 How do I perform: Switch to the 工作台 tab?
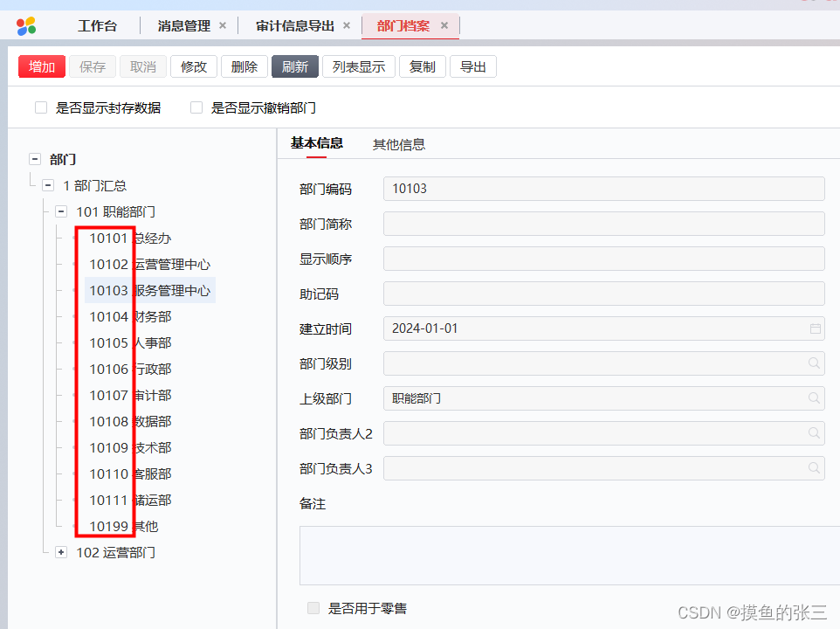pos(98,25)
